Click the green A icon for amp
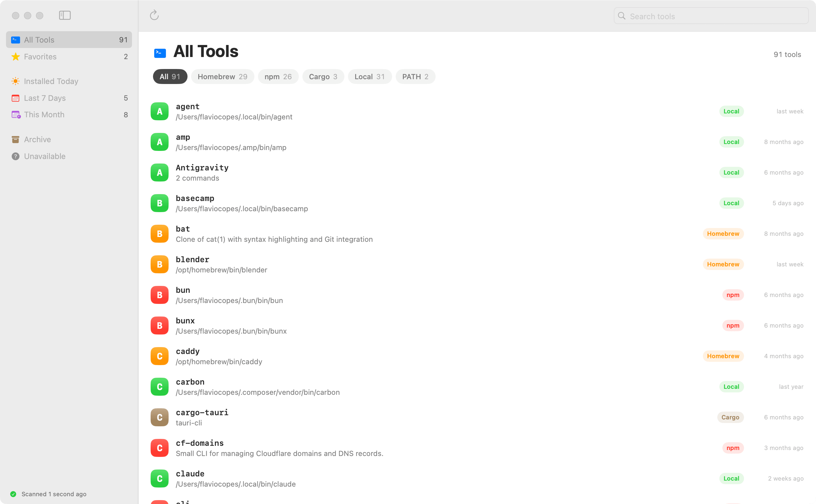 pyautogui.click(x=159, y=142)
